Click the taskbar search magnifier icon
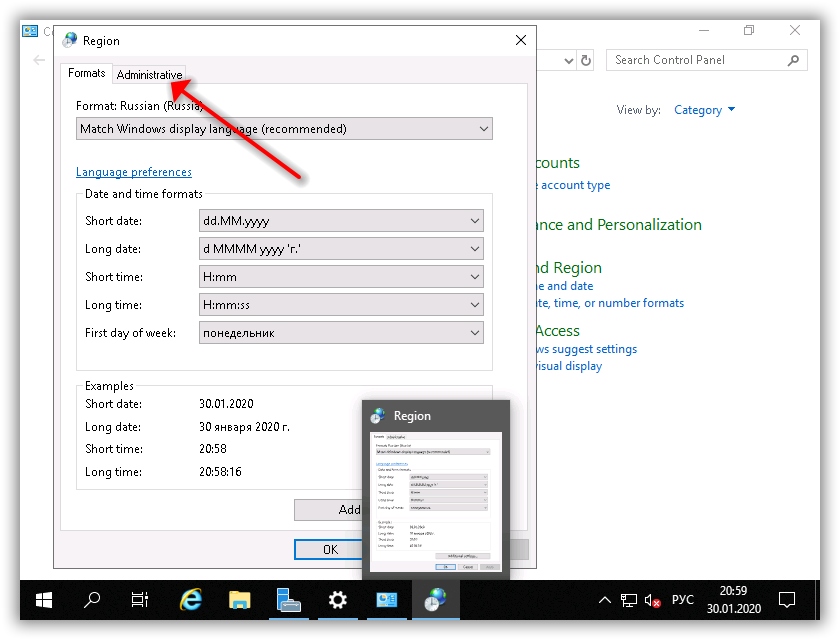This screenshot has height=640, width=840. tap(92, 600)
